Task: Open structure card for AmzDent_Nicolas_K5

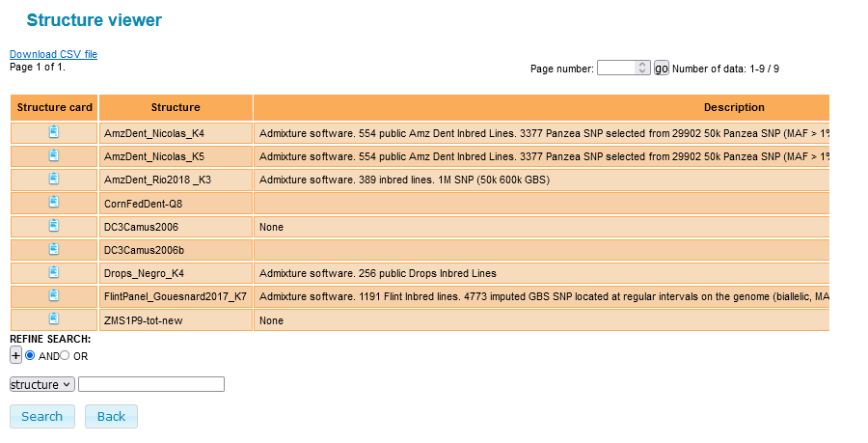Action: 54,155
